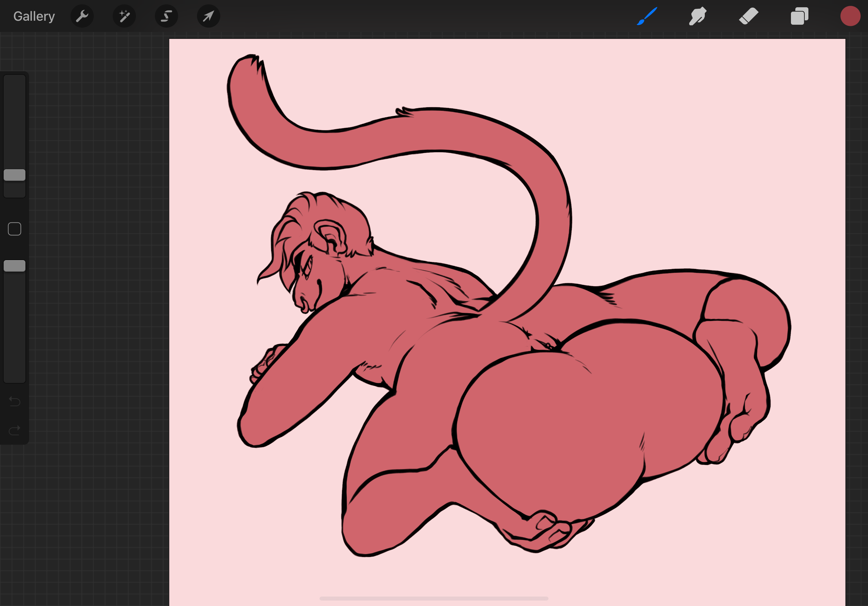The height and width of the screenshot is (606, 868).
Task: Click bottom of opacity slider track
Action: tap(15, 376)
